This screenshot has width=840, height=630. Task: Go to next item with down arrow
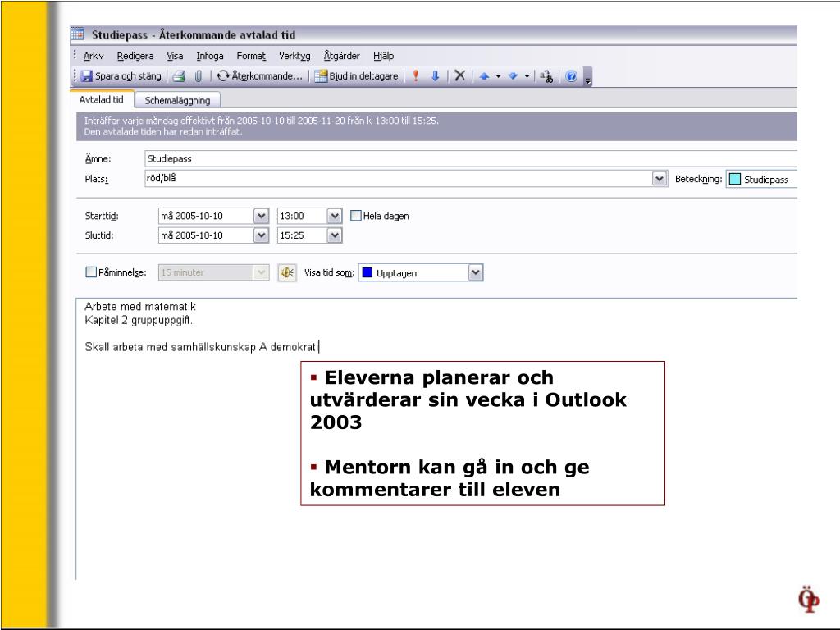pos(513,76)
